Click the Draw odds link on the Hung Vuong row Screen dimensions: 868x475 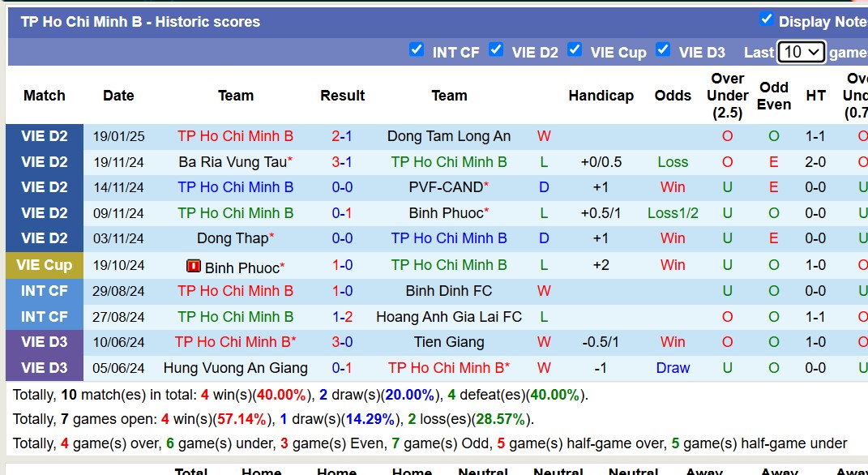(x=673, y=368)
